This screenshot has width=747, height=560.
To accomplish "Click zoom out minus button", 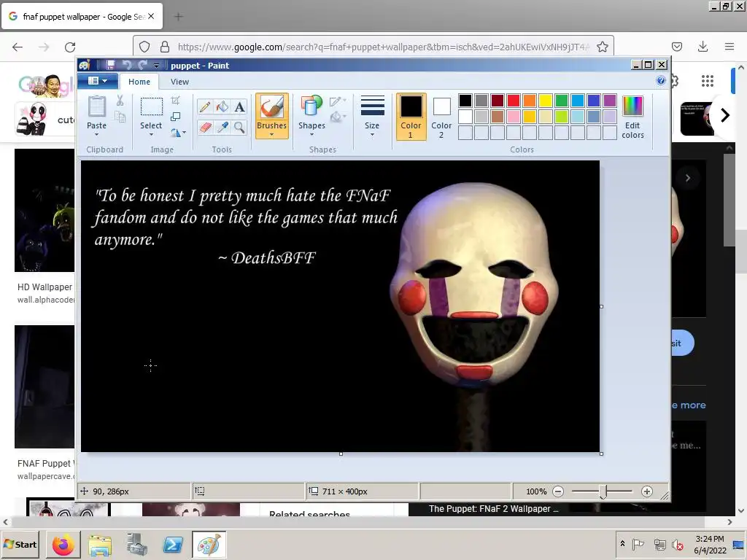I will [x=558, y=491].
